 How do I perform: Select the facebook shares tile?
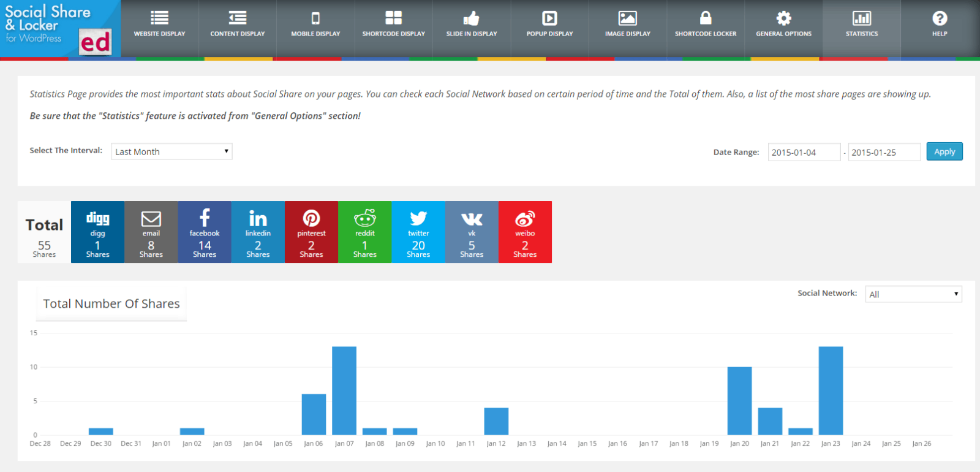[x=205, y=232]
